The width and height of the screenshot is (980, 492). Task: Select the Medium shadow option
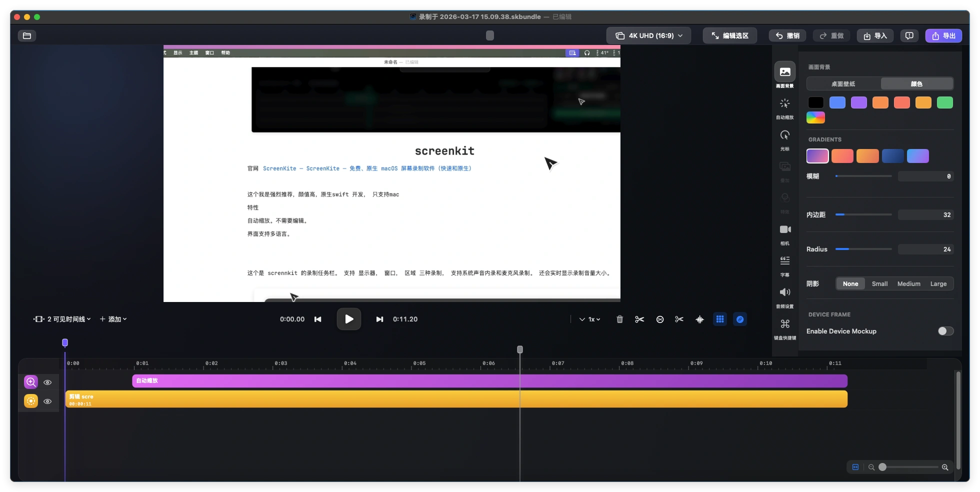(x=908, y=284)
